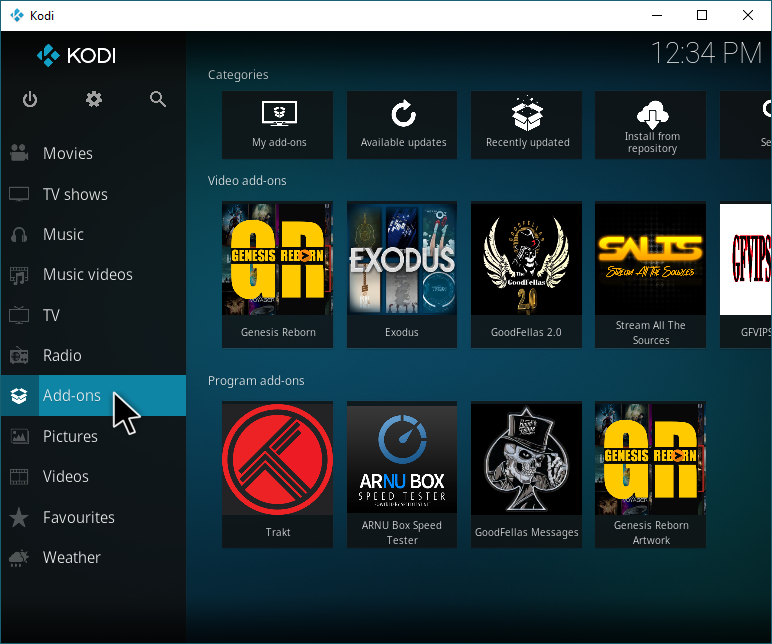Maximize the Kodi window
This screenshot has width=772, height=644.
point(702,15)
